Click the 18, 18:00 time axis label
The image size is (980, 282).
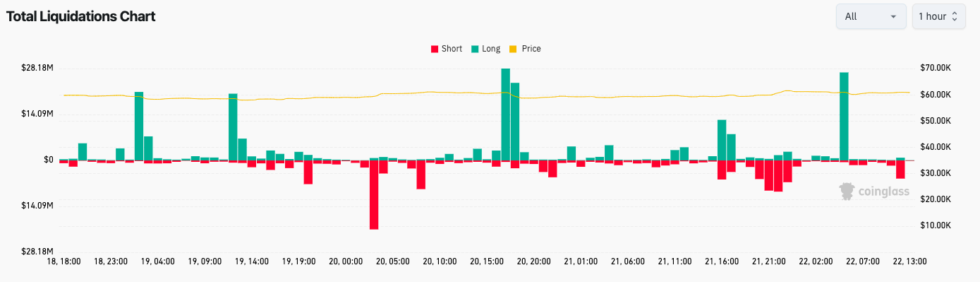point(64,261)
